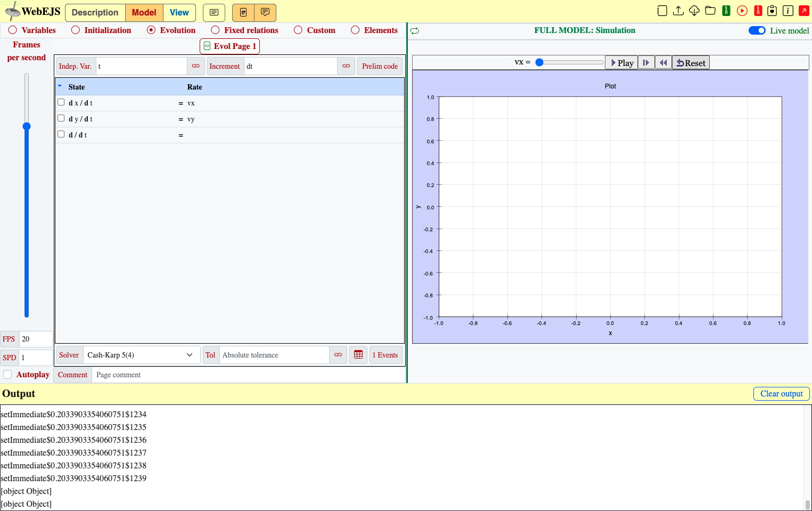Click the notebook icon in the top toolbar
Screen dimensions: 812x511
[662, 11]
